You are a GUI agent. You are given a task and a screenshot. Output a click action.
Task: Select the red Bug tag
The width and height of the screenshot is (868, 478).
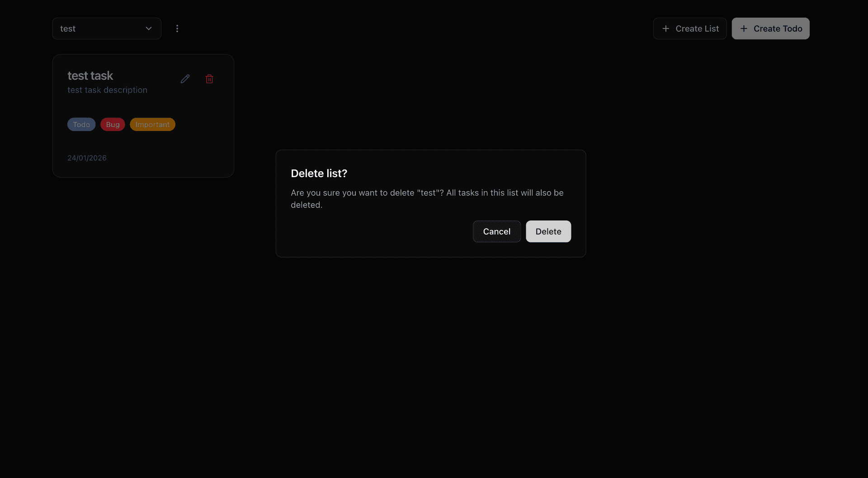click(x=113, y=124)
